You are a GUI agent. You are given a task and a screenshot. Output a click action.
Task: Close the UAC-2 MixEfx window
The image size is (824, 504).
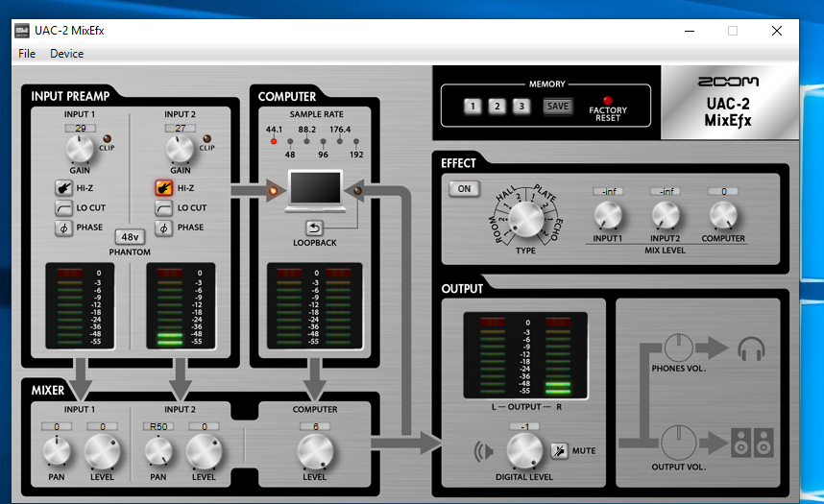777,31
